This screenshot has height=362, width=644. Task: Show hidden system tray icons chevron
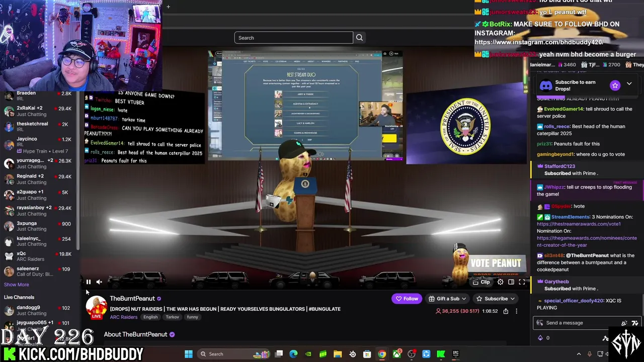coord(579,354)
